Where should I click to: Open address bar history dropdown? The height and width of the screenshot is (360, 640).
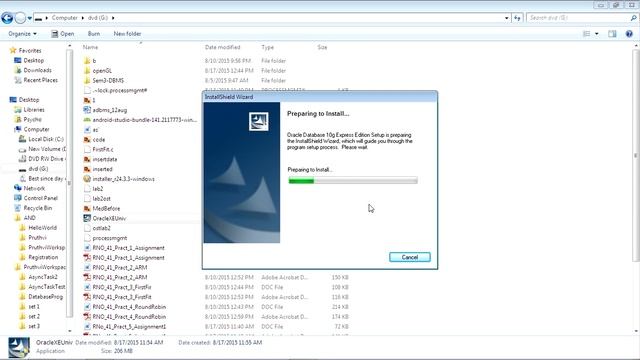(507, 18)
